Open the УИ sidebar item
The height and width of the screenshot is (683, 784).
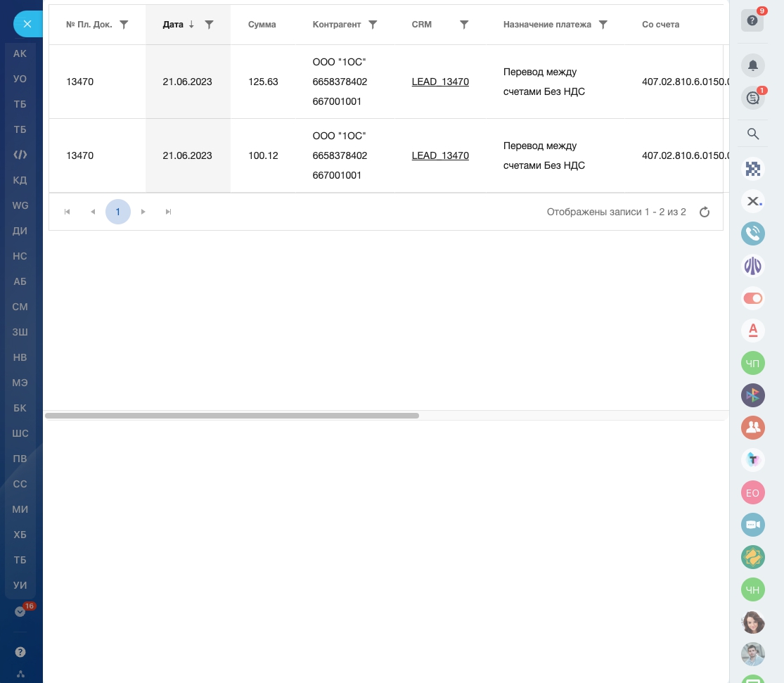20,585
